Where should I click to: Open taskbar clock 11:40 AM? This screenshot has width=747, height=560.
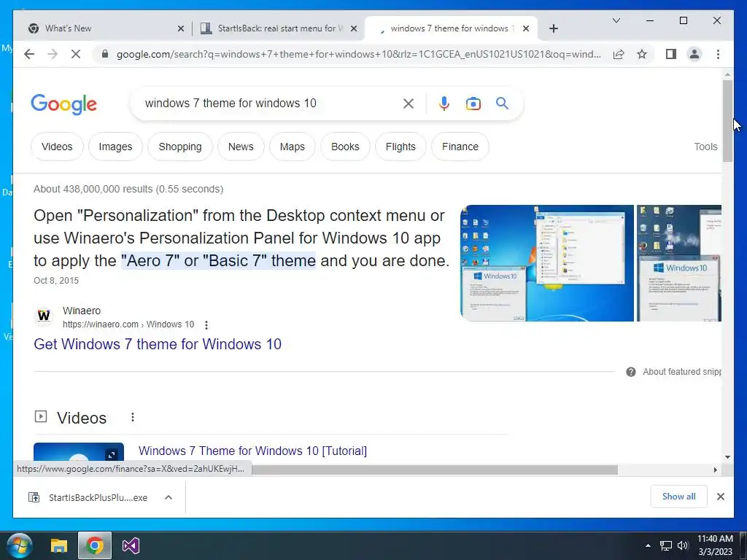tap(715, 545)
